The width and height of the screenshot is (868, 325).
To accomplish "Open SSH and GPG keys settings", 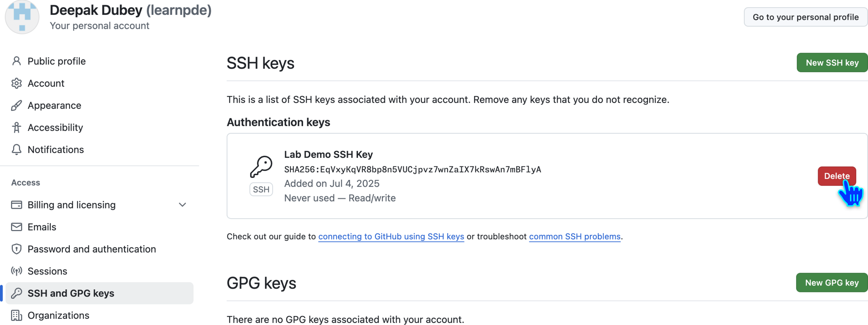I will pos(71,293).
